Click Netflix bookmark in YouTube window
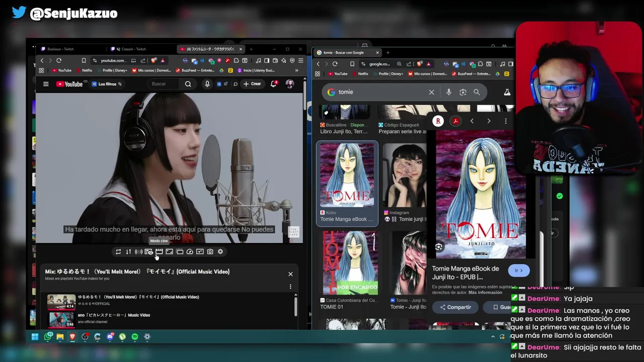The width and height of the screenshot is (644, 362). point(84,70)
